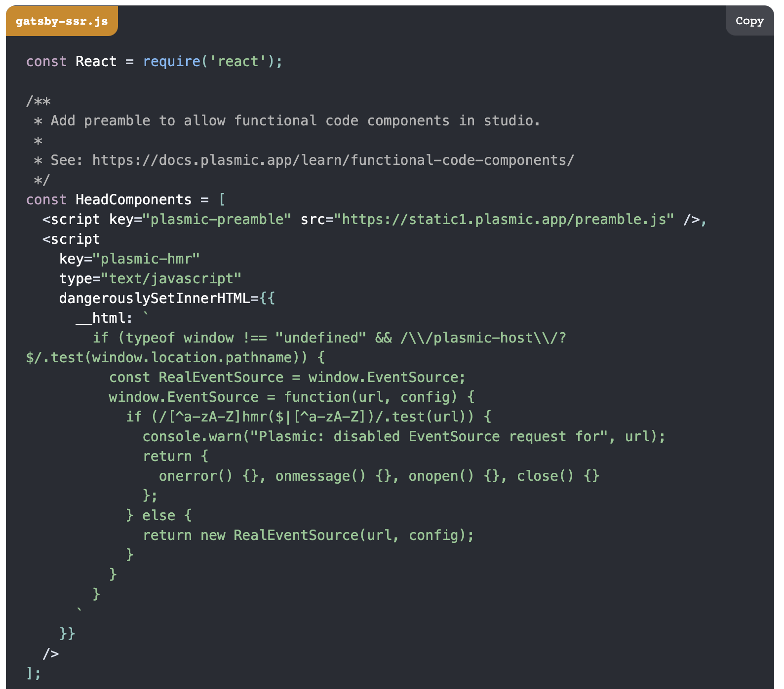Click the Copy button
The image size is (784, 689).
coord(749,21)
